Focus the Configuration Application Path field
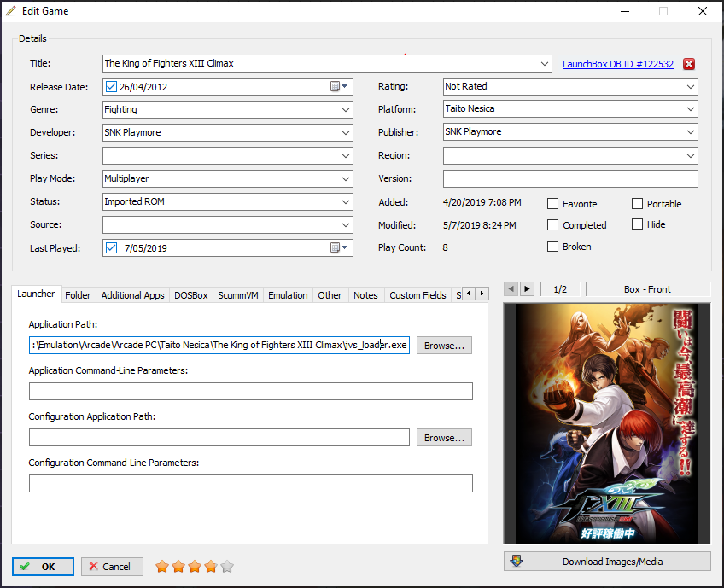This screenshot has width=724, height=588. click(x=219, y=438)
